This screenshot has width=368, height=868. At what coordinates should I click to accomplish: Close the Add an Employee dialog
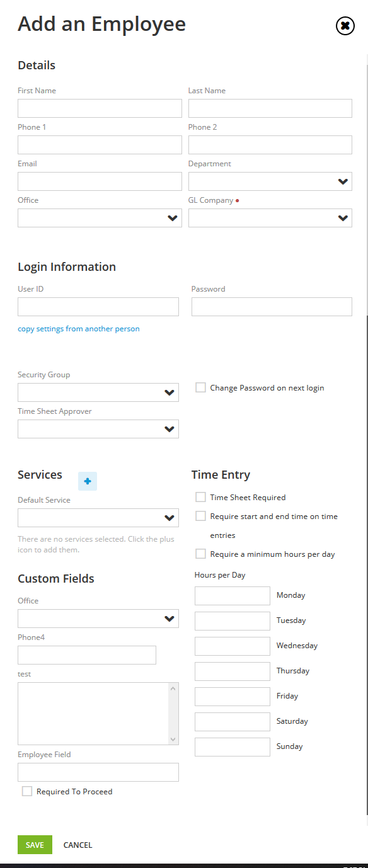pos(345,26)
